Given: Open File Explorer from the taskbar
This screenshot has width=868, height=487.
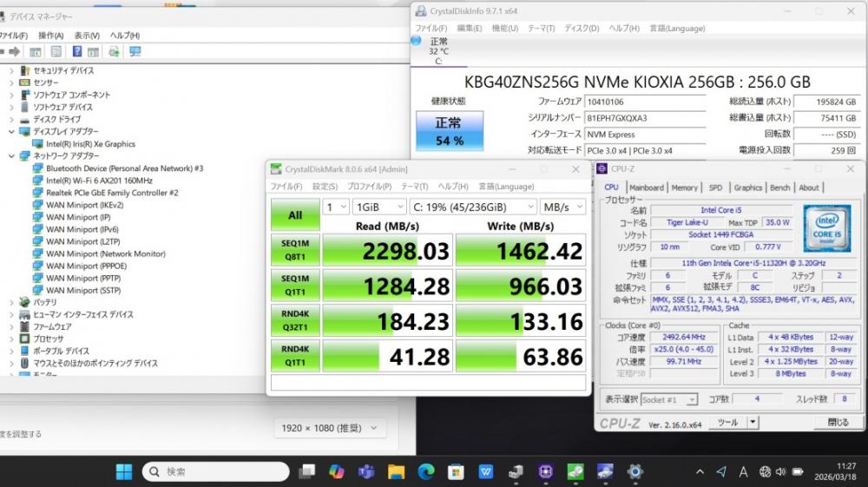Looking at the screenshot, I should (396, 471).
